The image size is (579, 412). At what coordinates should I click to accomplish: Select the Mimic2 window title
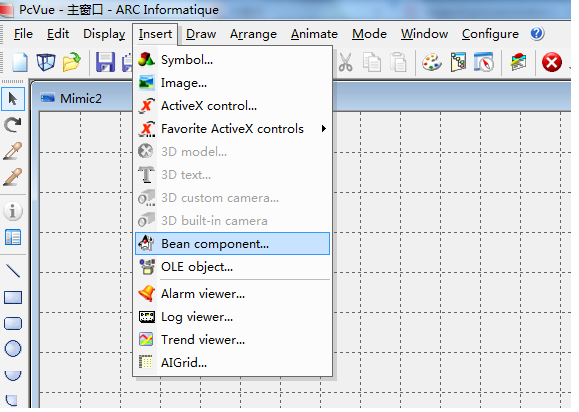[x=81, y=99]
